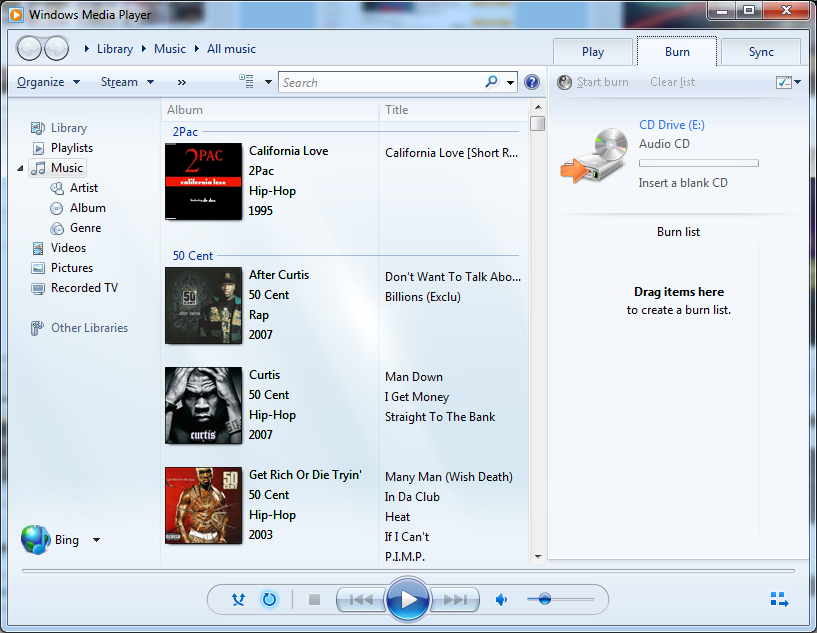Click the Clear list button

[x=672, y=82]
